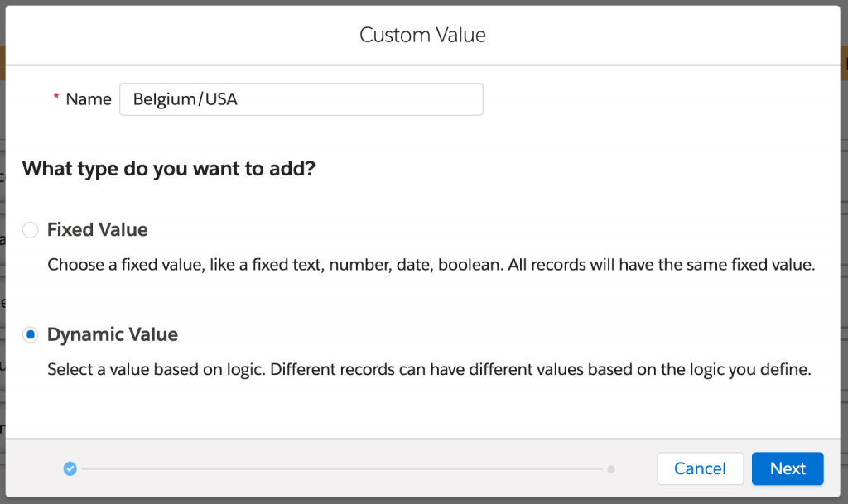Image resolution: width=848 pixels, height=504 pixels.
Task: Click the dimmed backdrop left of the dialog
Action: point(2,248)
